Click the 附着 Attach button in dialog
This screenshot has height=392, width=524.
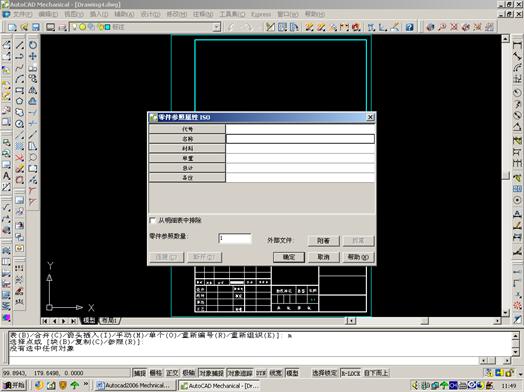click(x=323, y=240)
